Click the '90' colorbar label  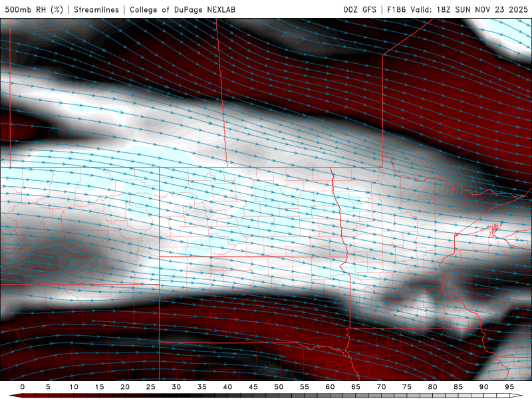tap(484, 387)
